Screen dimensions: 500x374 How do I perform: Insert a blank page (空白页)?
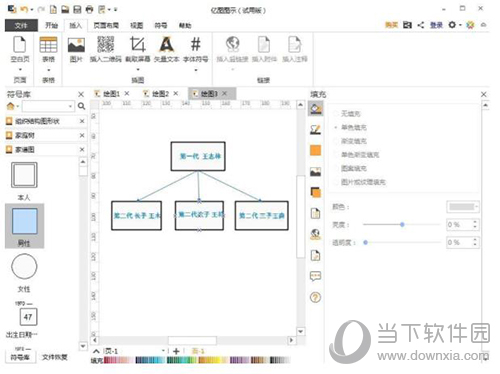(x=20, y=49)
